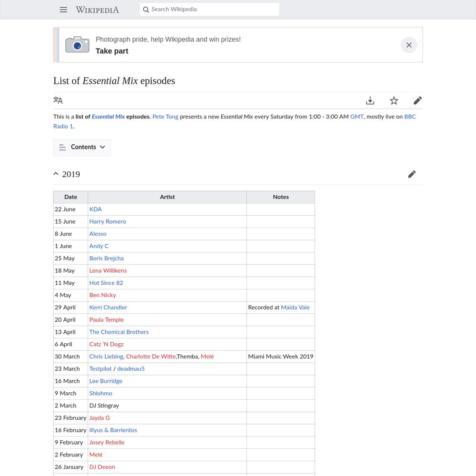The height and width of the screenshot is (476, 476).
Task: Open the Kerri Chandler link
Action: [108, 307]
